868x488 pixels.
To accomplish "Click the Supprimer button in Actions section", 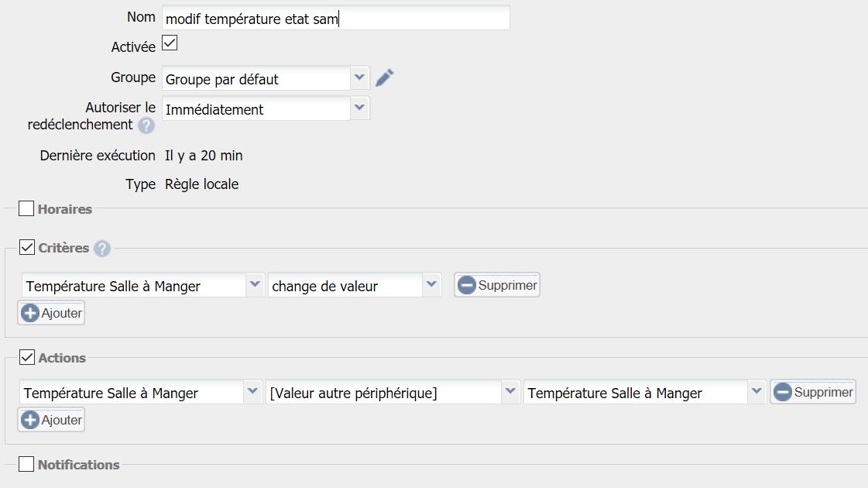I will tap(812, 392).
